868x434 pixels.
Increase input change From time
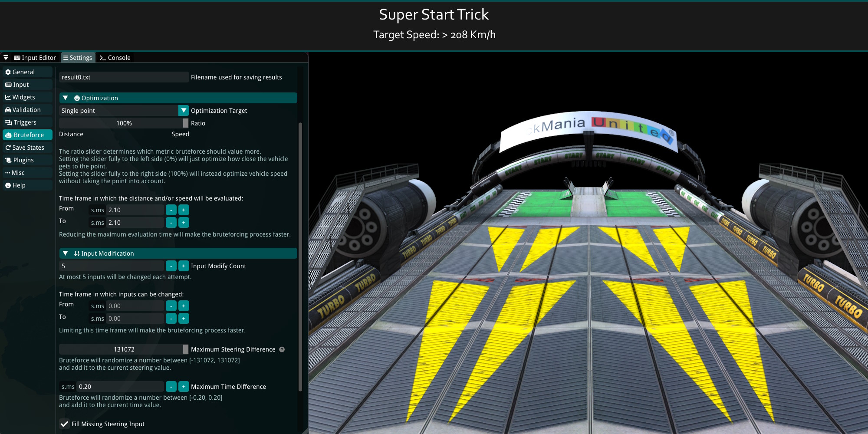[x=184, y=306]
